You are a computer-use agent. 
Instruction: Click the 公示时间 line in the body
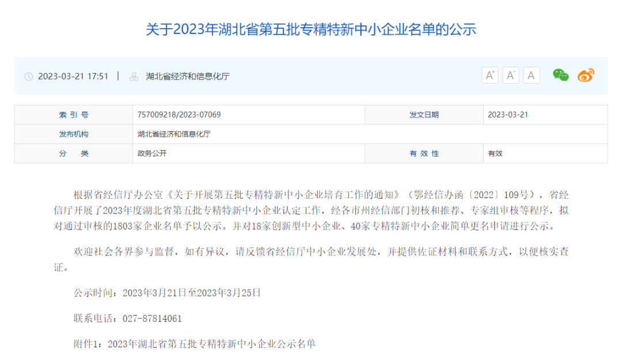tap(167, 293)
